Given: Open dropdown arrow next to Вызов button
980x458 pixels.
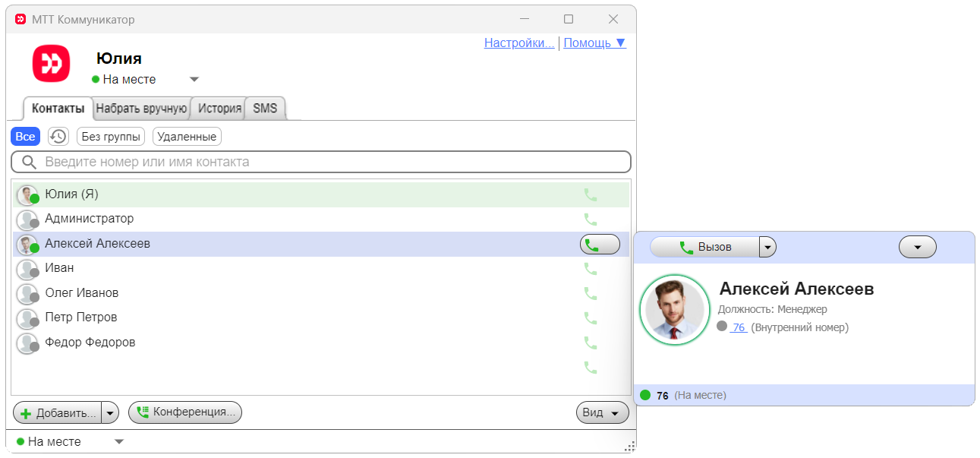Looking at the screenshot, I should click(x=767, y=248).
